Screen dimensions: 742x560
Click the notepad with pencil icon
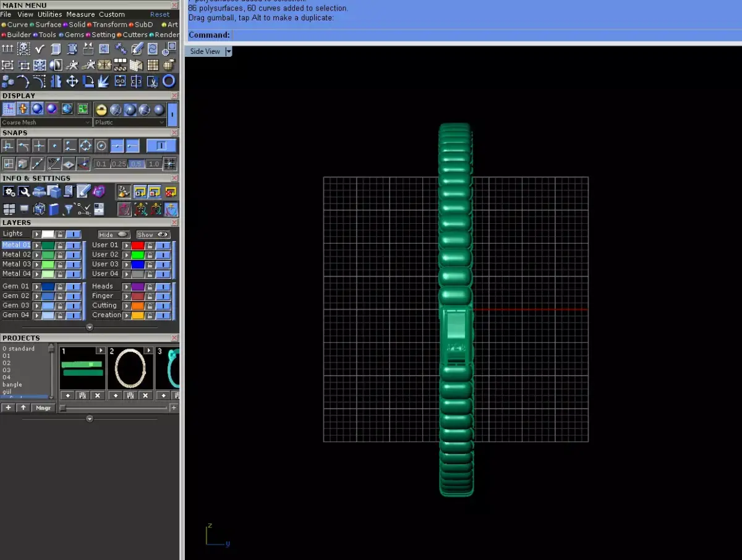coord(83,190)
